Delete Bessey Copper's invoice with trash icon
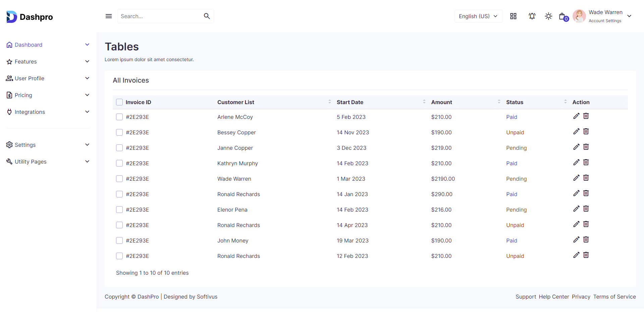The height and width of the screenshot is (312, 644). [x=586, y=132]
